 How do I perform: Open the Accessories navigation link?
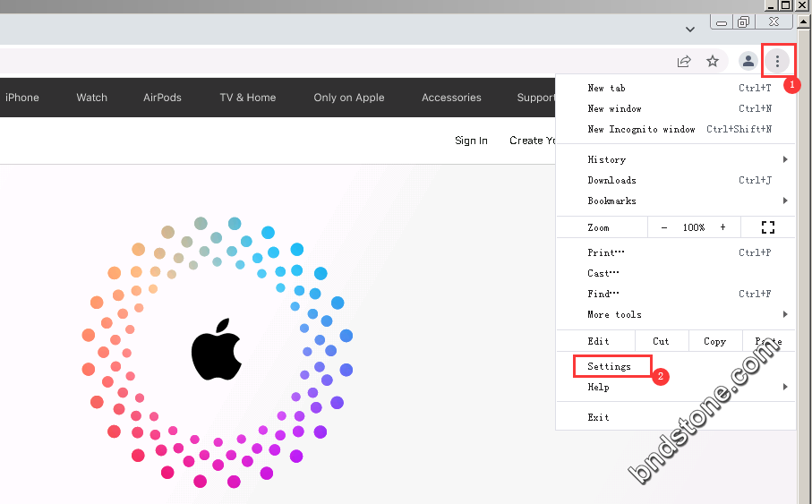pos(451,98)
